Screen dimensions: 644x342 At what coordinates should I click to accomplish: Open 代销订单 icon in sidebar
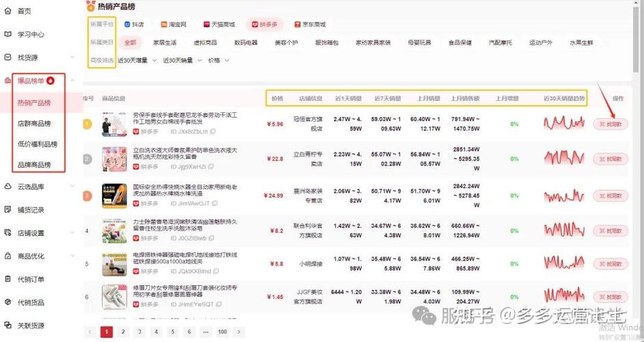tap(8, 279)
